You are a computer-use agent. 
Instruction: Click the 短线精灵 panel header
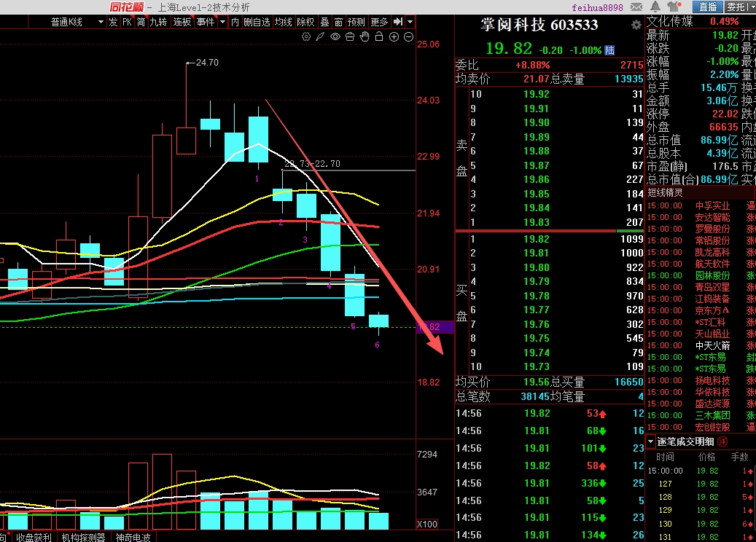(x=665, y=193)
